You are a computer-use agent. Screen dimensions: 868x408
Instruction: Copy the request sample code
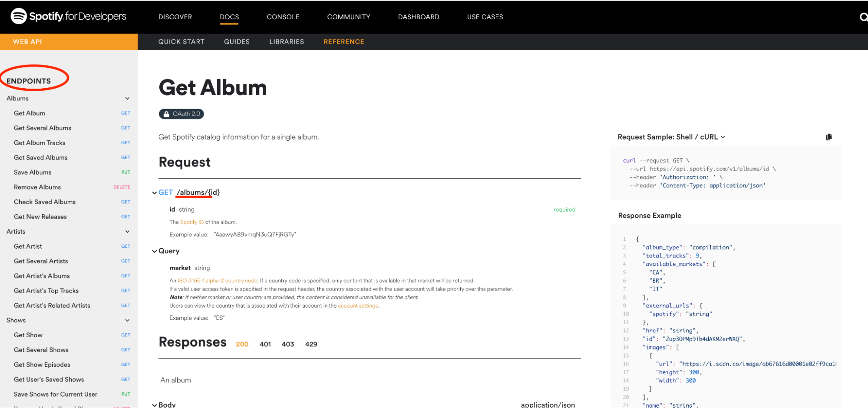pyautogui.click(x=828, y=137)
